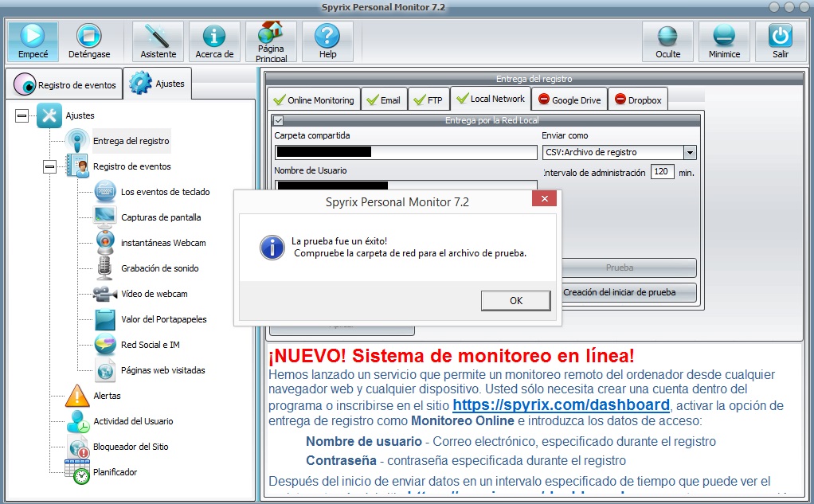Open Páginas web visitadas settings
The height and width of the screenshot is (504, 814).
tap(163, 369)
